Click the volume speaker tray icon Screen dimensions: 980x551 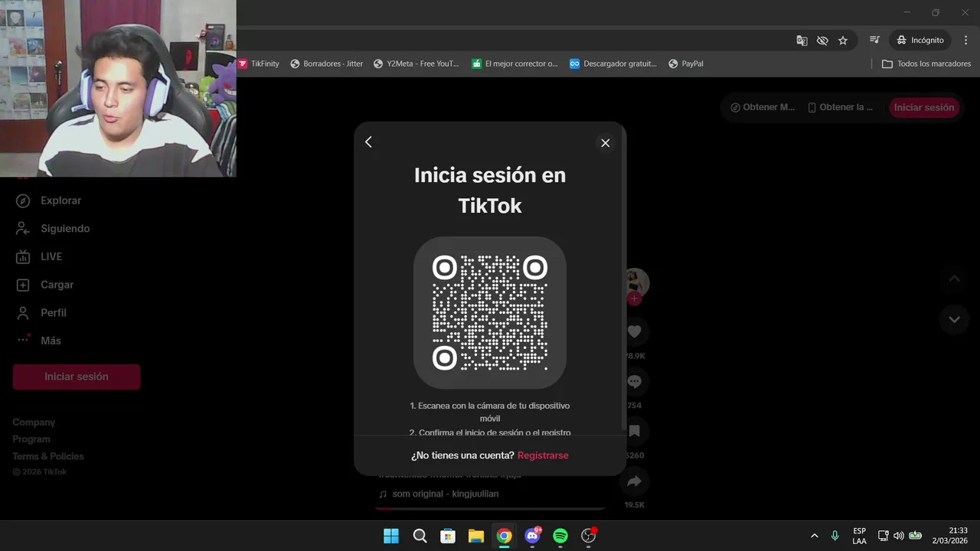[x=899, y=536]
